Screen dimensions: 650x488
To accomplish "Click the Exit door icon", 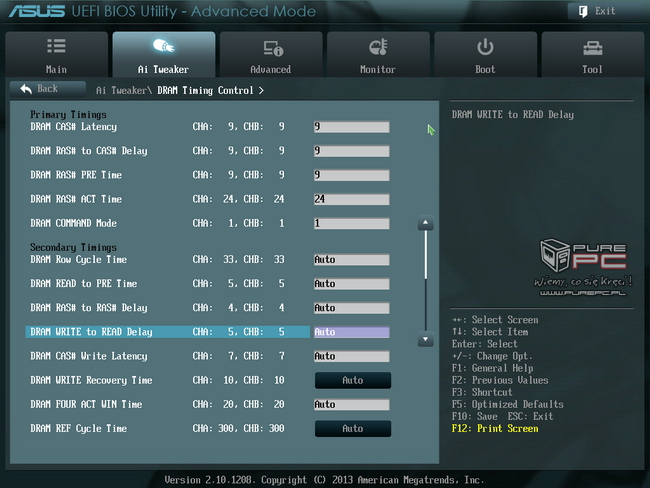I will pyautogui.click(x=583, y=11).
